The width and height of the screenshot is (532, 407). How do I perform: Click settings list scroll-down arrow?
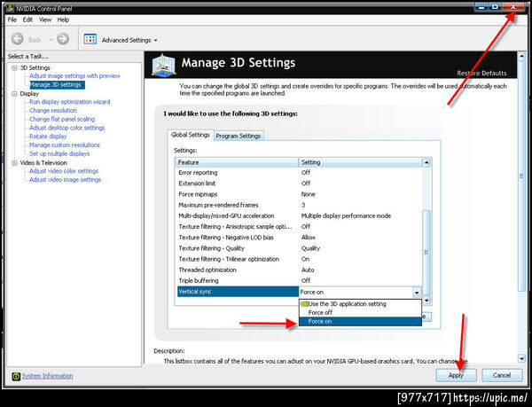coord(426,301)
